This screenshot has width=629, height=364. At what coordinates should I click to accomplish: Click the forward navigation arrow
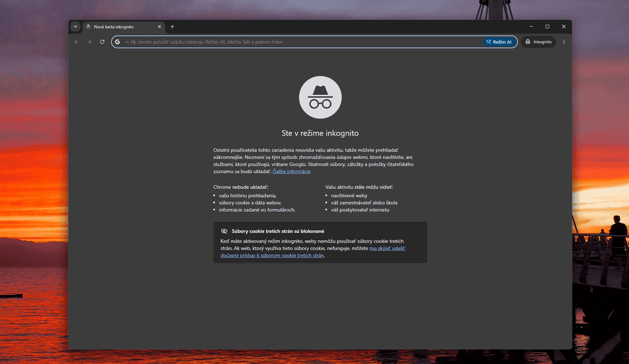click(x=90, y=42)
